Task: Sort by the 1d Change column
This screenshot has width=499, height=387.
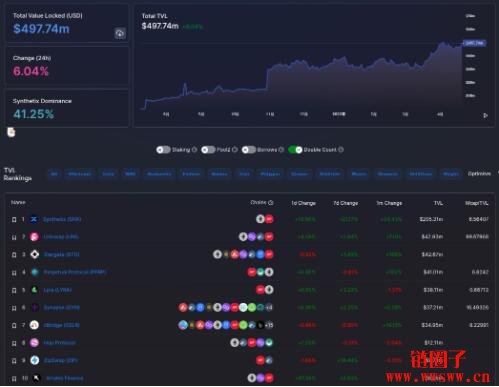Action: [303, 203]
